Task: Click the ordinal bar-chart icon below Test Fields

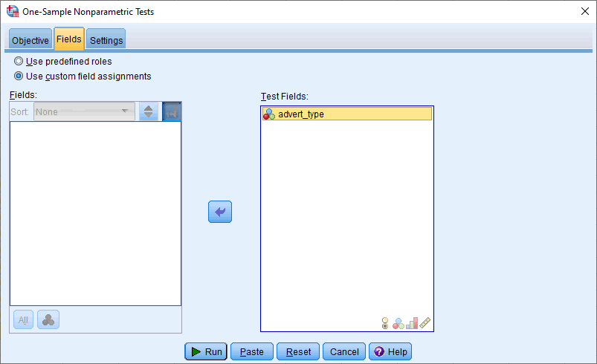Action: (x=412, y=323)
